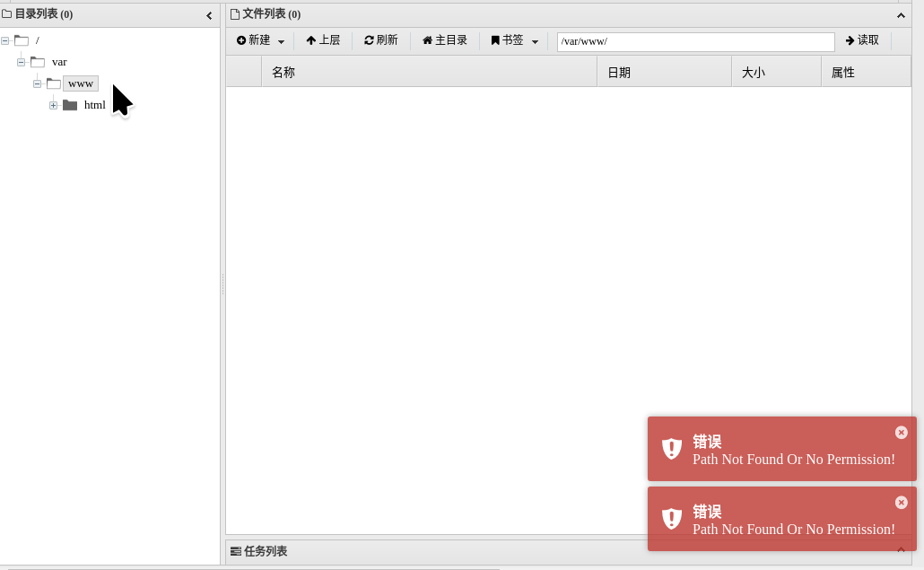The height and width of the screenshot is (570, 924).
Task: Collapse the 文件列表 panel with its chevron
Action: 901,14
